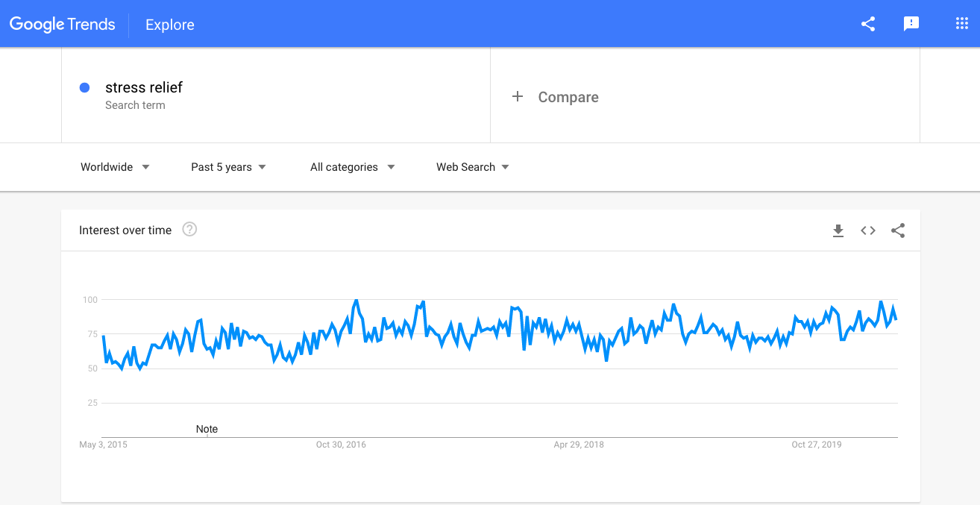The width and height of the screenshot is (980, 505).
Task: Add a comparison term with the plus Compare control
Action: click(x=555, y=96)
